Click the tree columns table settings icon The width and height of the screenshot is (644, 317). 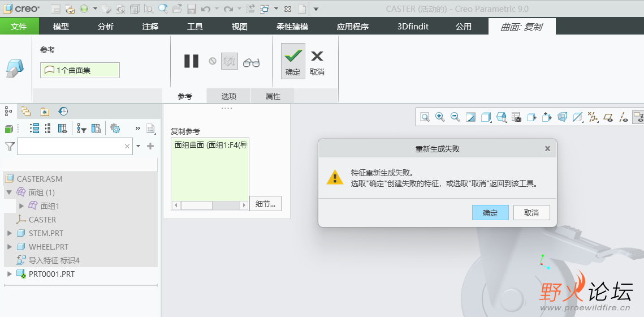tap(96, 128)
